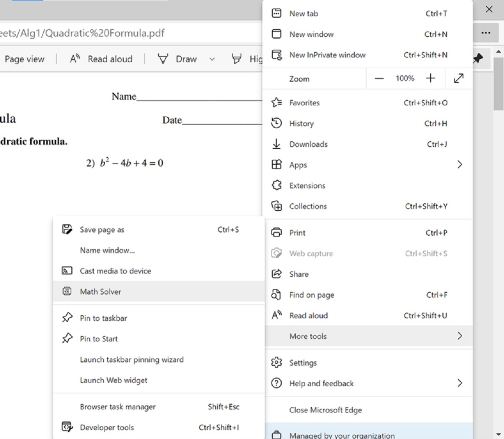The image size is (504, 439).
Task: Click the Settings gear icon
Action: [x=276, y=362]
